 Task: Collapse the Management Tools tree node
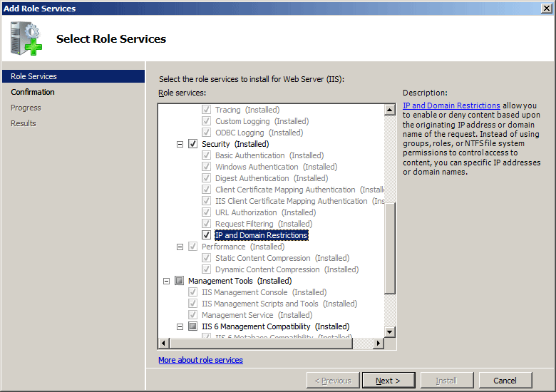(x=166, y=281)
